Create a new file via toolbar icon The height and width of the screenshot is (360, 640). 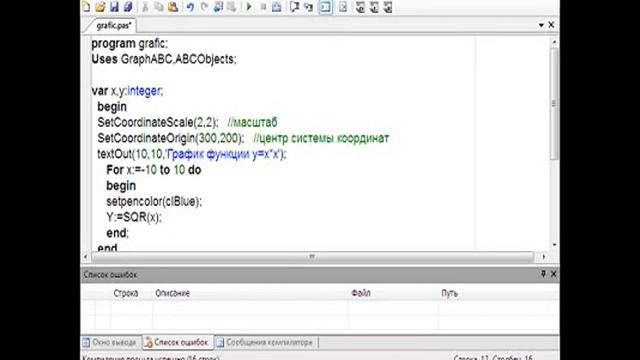click(86, 7)
